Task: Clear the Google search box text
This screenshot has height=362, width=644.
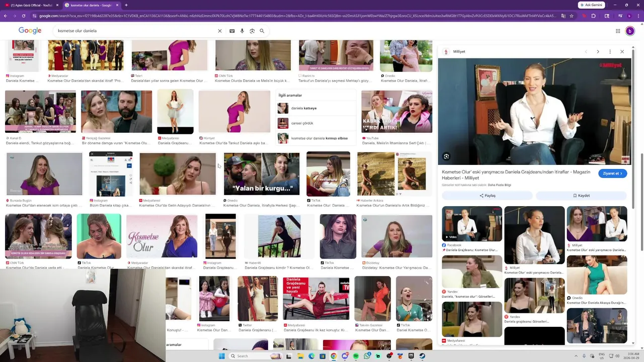Action: [219, 31]
